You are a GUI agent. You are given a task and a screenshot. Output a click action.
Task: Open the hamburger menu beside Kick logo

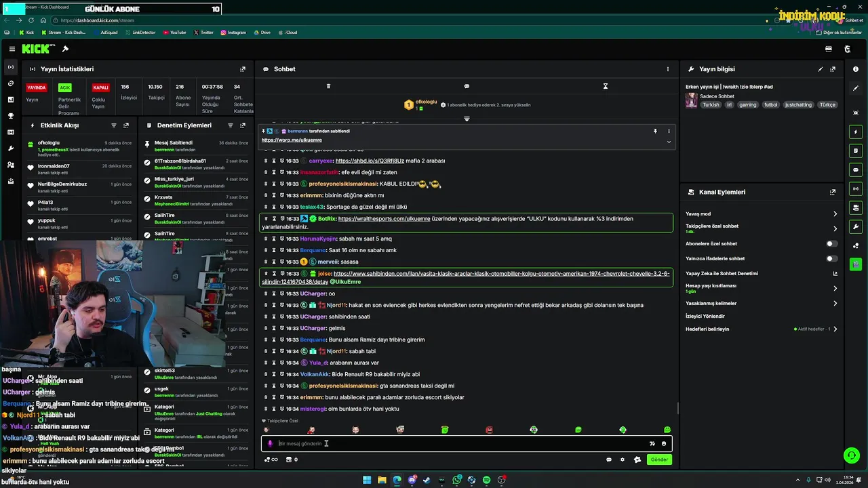click(12, 49)
